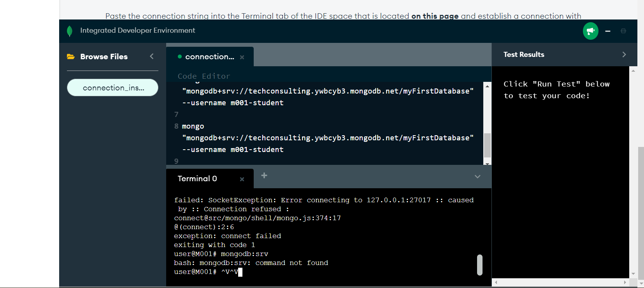
Task: Click the green unsaved-changes dot on the editor tab
Action: 180,57
